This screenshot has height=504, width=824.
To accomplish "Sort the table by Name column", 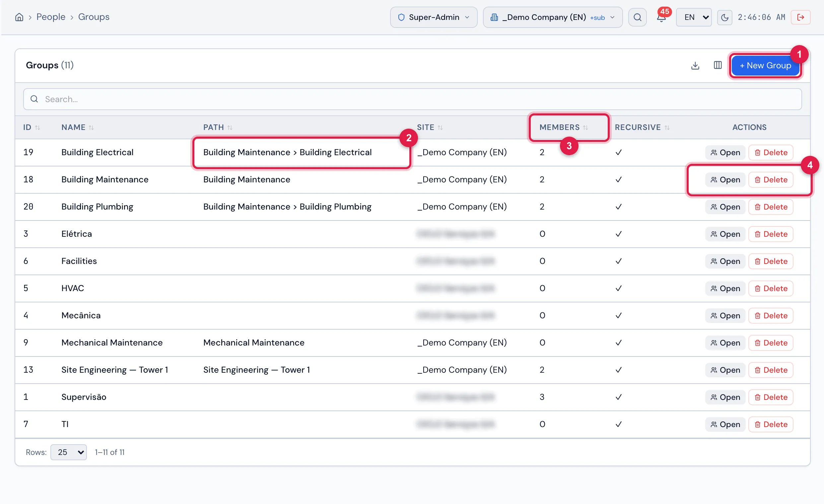I will coord(78,127).
